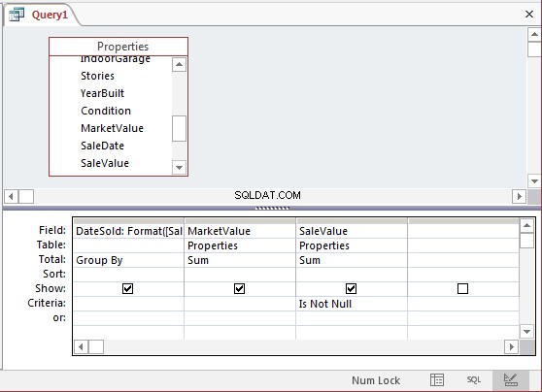Toggle Show checkbox for MarketValue column

click(239, 288)
